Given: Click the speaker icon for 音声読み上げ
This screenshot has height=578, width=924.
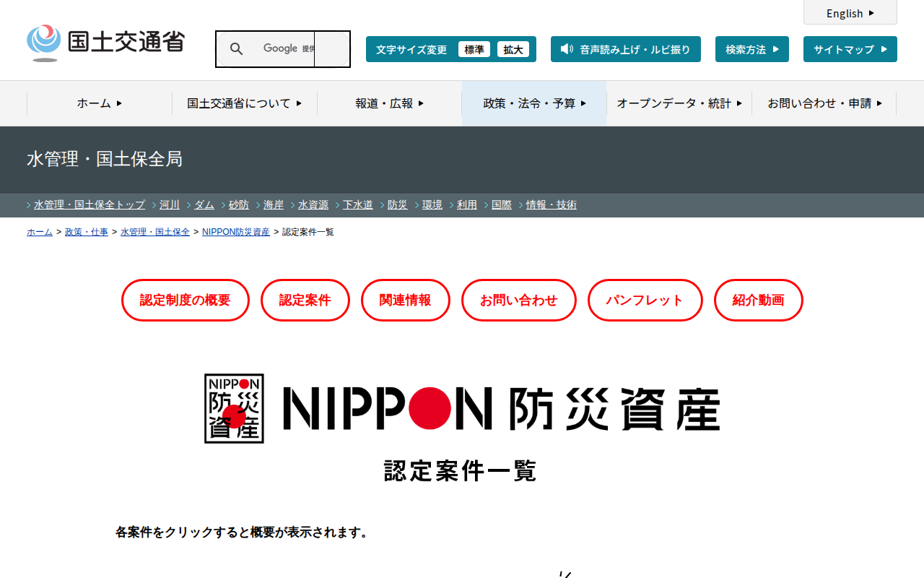Looking at the screenshot, I should point(567,49).
